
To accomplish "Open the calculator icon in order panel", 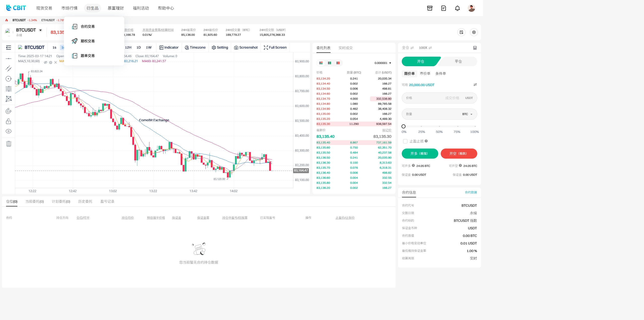I will point(475,48).
